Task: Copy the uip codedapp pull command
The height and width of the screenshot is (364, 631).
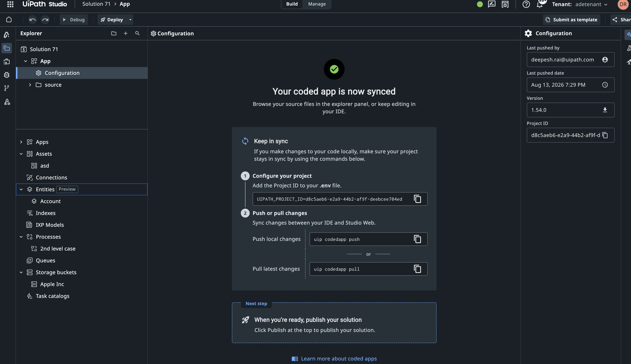Action: coord(417,269)
